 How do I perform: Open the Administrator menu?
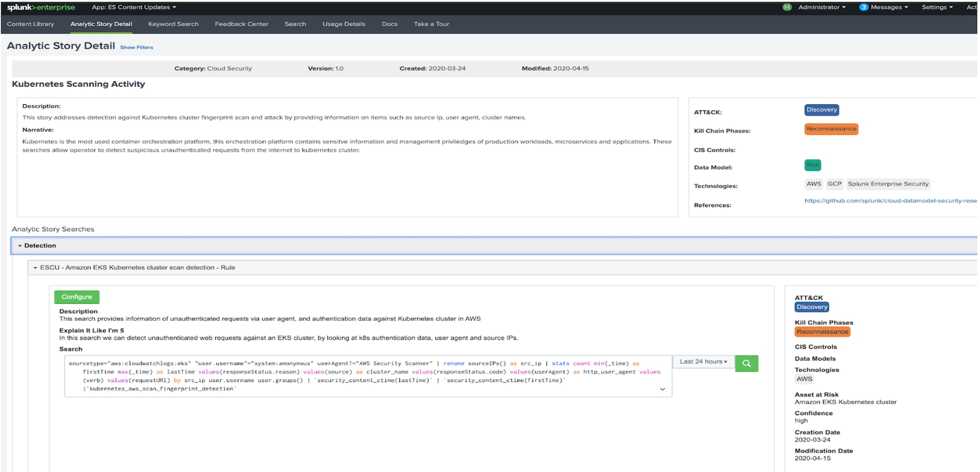coord(822,7)
